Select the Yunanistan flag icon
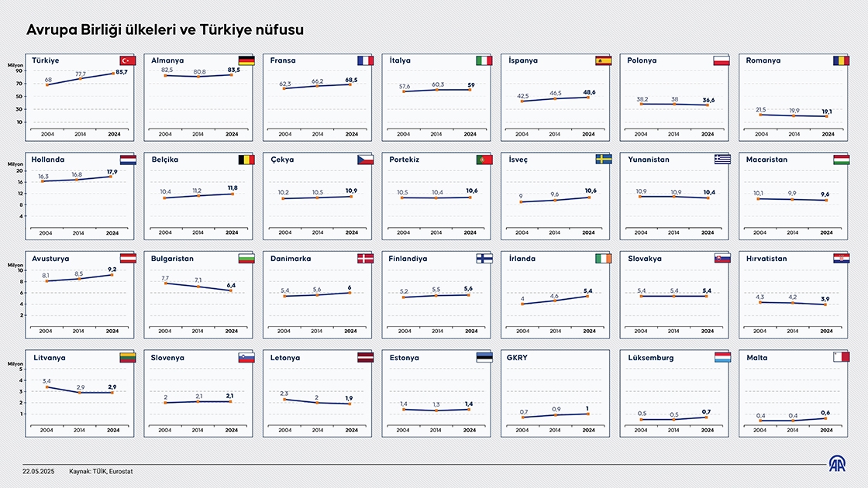Viewport: 868px width, 488px height. click(x=722, y=160)
